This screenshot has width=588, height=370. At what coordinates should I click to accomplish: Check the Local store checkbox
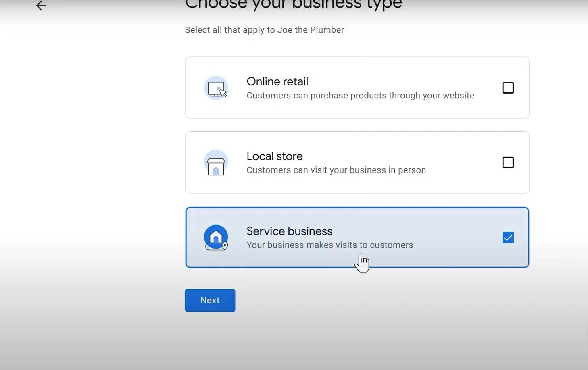508,162
